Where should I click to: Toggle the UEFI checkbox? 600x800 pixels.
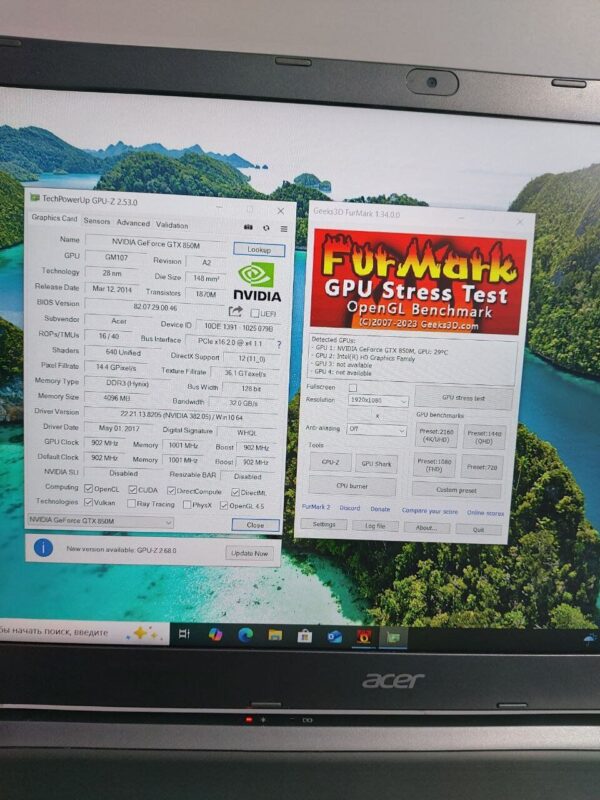[256, 313]
